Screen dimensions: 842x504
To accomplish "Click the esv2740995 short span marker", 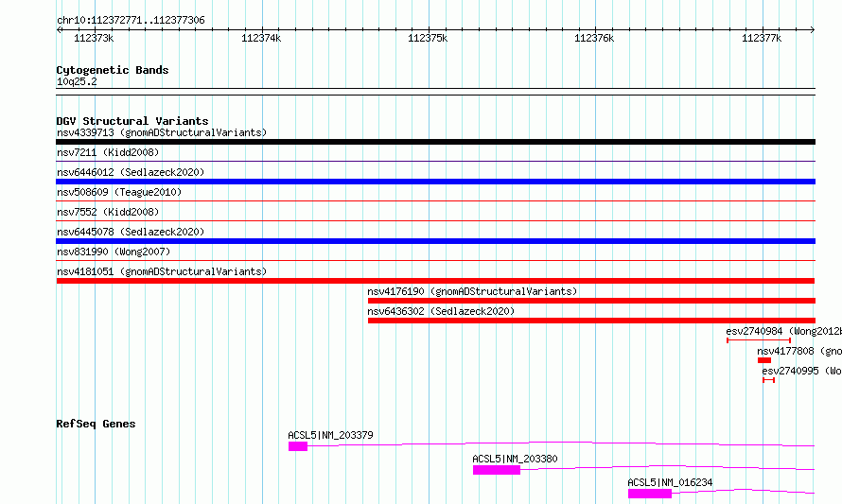I will click(x=768, y=380).
